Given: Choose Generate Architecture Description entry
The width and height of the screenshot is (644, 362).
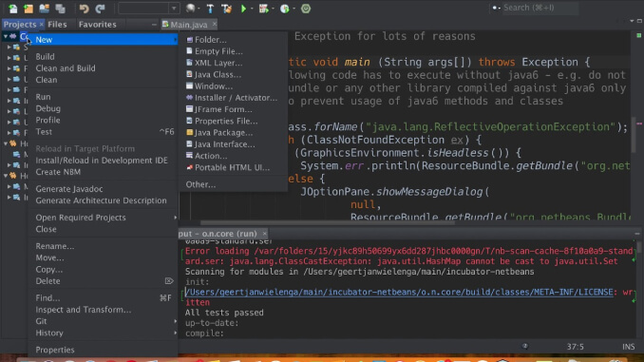Looking at the screenshot, I should pyautogui.click(x=103, y=200).
